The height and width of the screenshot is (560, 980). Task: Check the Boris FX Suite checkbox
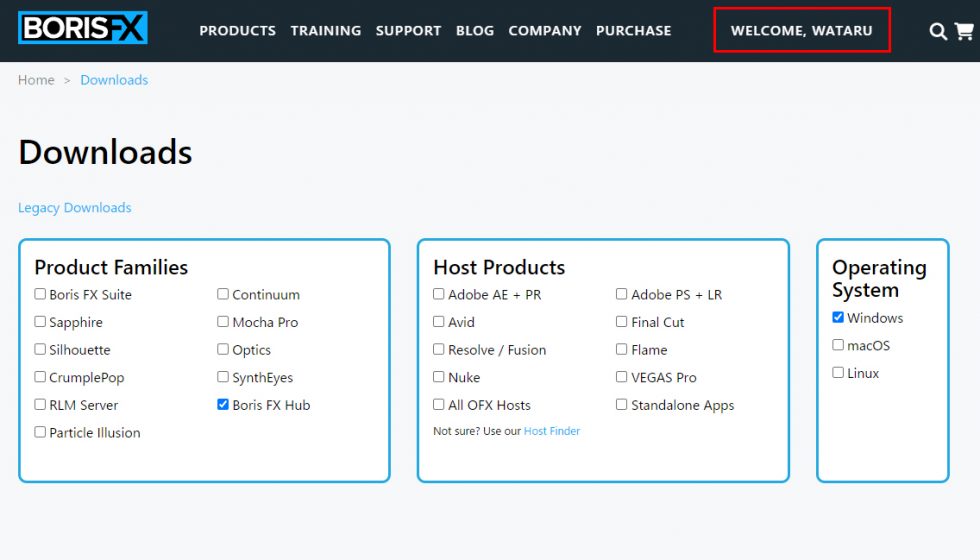40,294
